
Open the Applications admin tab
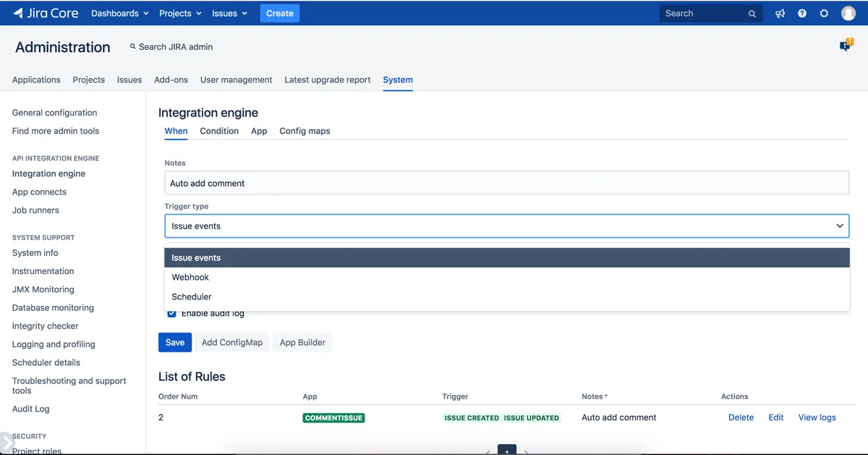(x=36, y=80)
